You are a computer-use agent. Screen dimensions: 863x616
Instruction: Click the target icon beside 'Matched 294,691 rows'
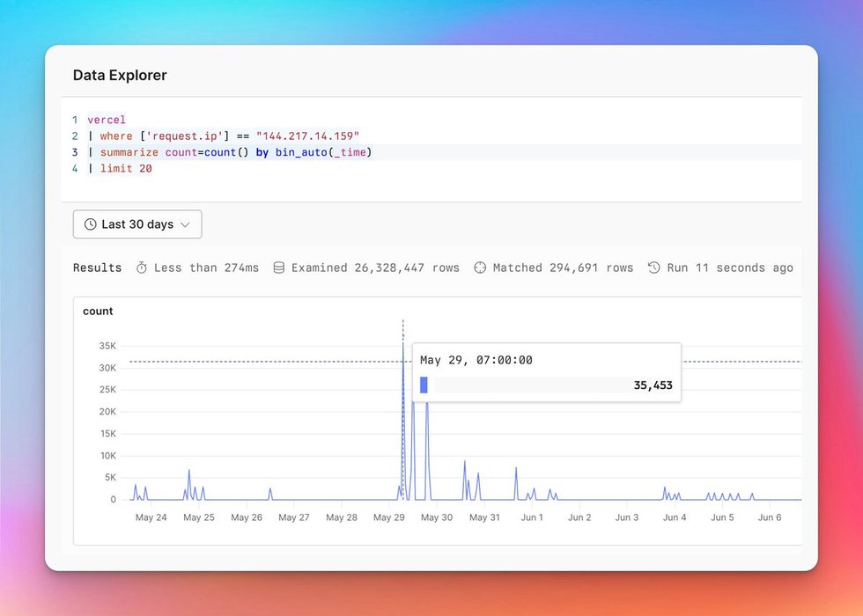coord(480,268)
